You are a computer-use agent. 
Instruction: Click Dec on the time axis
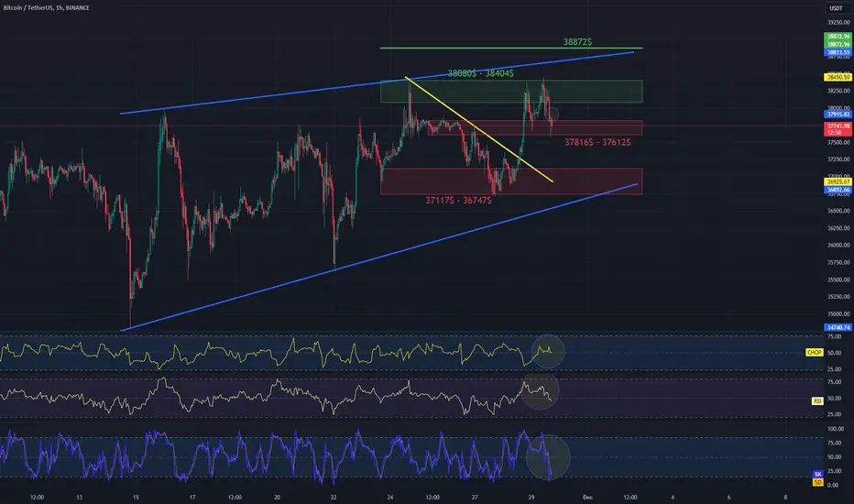[x=587, y=497]
